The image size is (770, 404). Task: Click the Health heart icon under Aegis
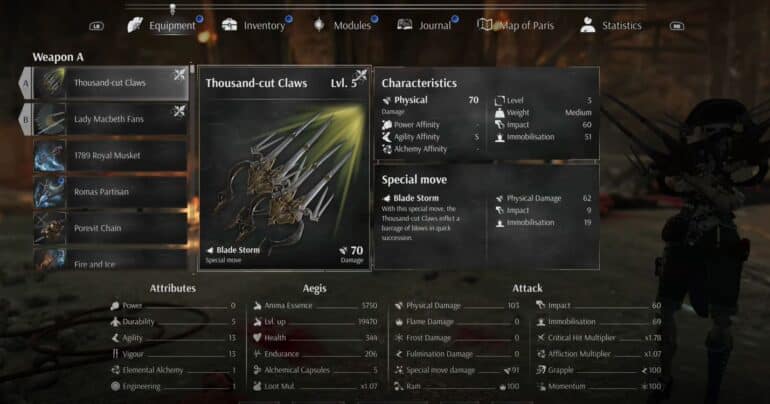257,338
